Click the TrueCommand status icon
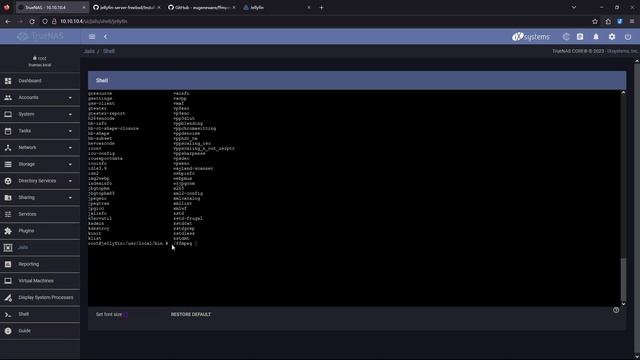The image size is (640, 360). (566, 37)
